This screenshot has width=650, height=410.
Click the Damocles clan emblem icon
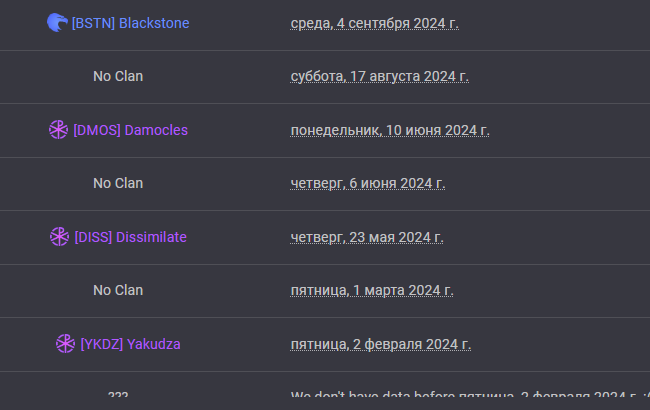[58, 130]
